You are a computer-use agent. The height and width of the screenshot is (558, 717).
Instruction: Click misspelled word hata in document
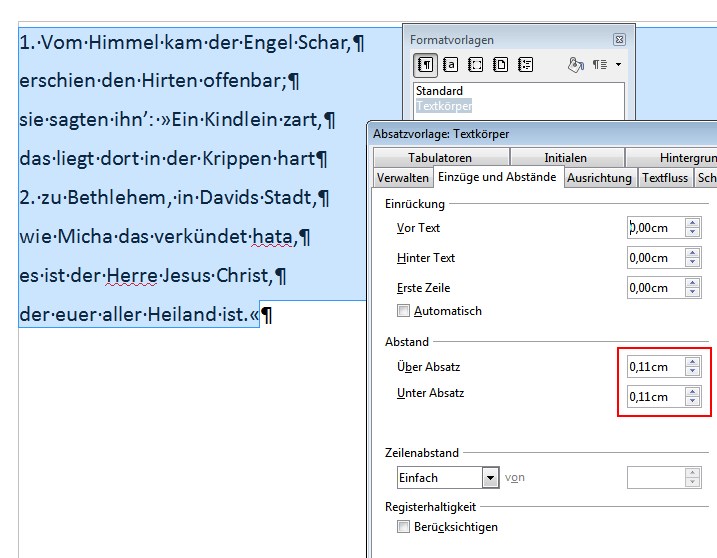pos(273,237)
